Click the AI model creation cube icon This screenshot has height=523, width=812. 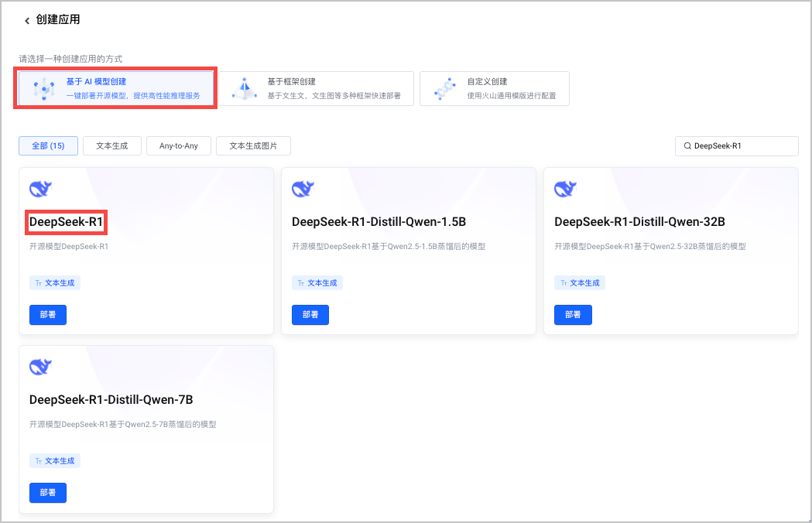(x=45, y=89)
